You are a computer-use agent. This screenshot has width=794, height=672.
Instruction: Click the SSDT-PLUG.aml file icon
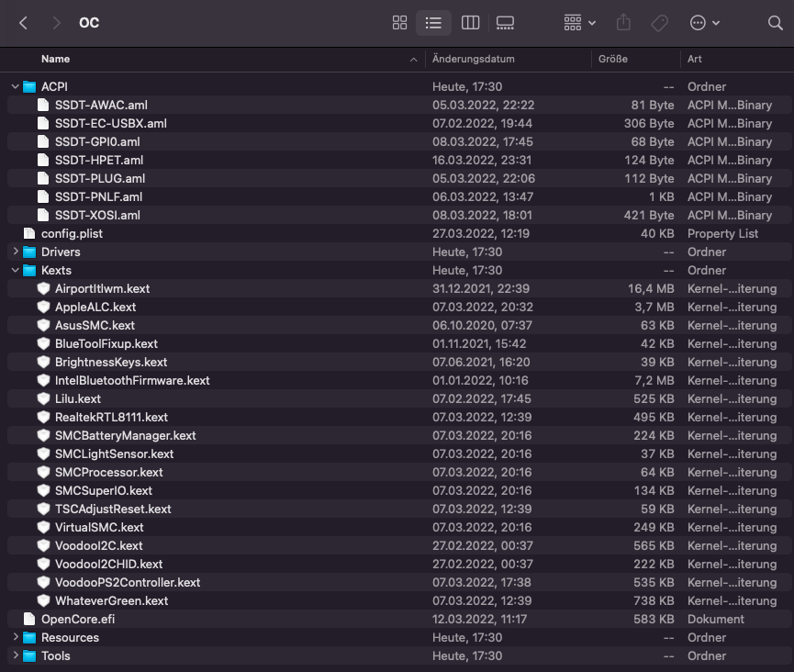click(43, 178)
